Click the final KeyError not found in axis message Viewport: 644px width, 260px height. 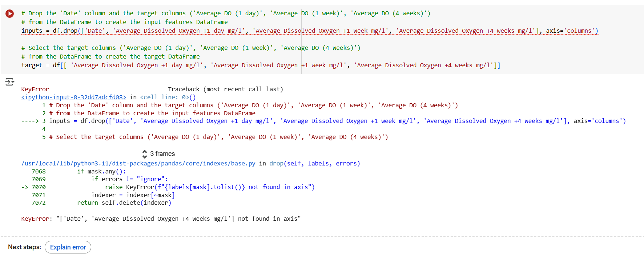(161, 219)
